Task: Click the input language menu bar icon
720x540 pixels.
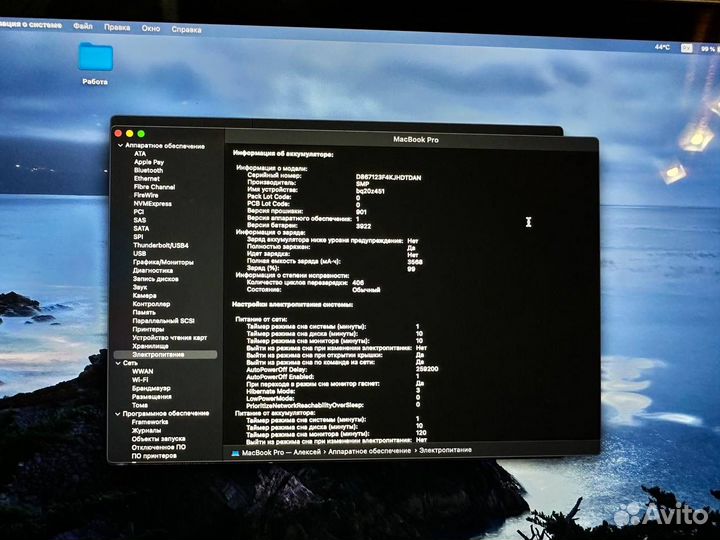Action: tap(686, 48)
